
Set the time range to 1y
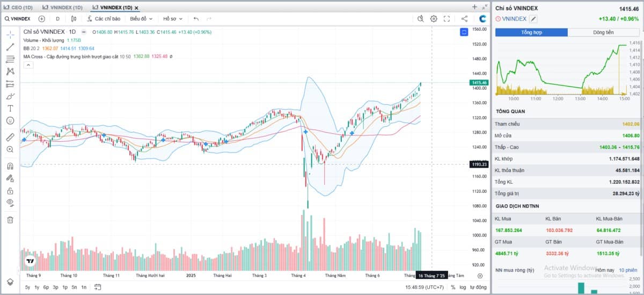(36, 287)
